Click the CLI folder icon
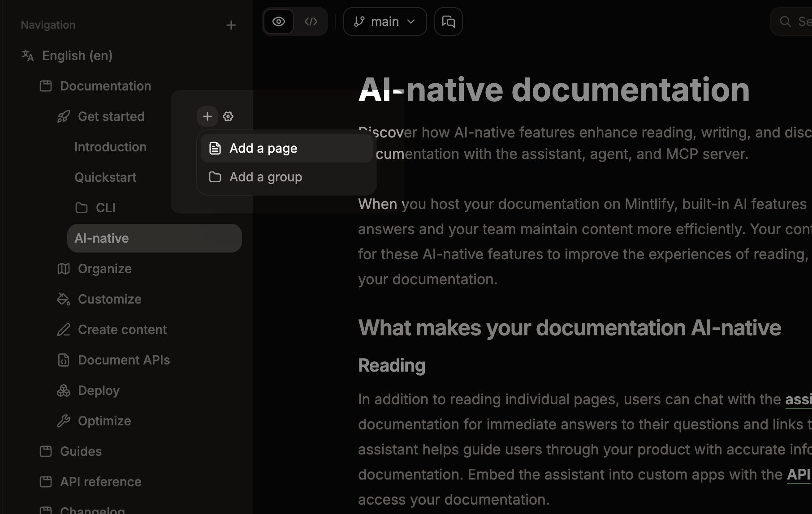Image resolution: width=812 pixels, height=514 pixels. coord(82,208)
